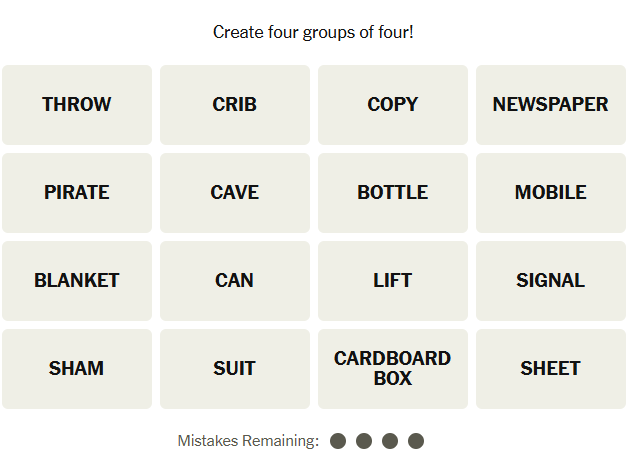The width and height of the screenshot is (631, 456).
Task: Choose the NEWSPAPER tile
Action: [551, 105]
